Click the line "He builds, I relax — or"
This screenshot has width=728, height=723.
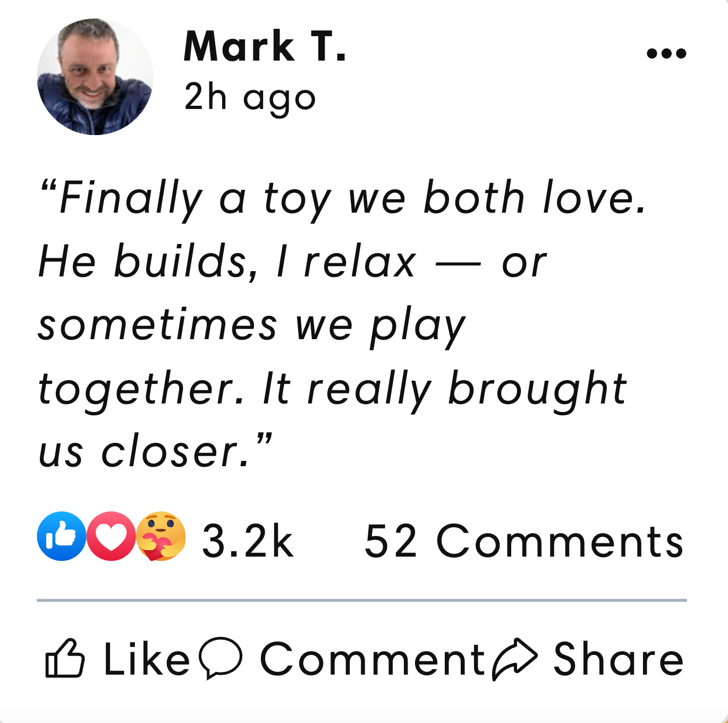click(292, 262)
